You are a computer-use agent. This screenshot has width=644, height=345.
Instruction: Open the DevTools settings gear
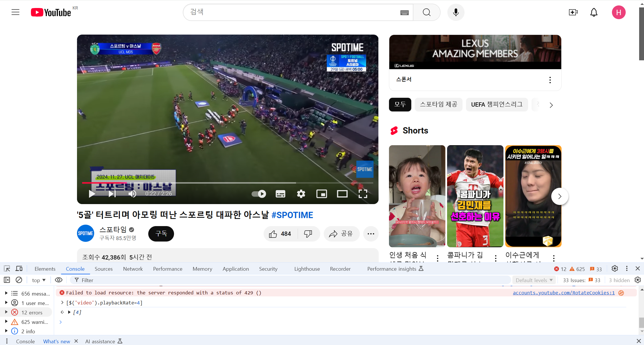tap(615, 269)
